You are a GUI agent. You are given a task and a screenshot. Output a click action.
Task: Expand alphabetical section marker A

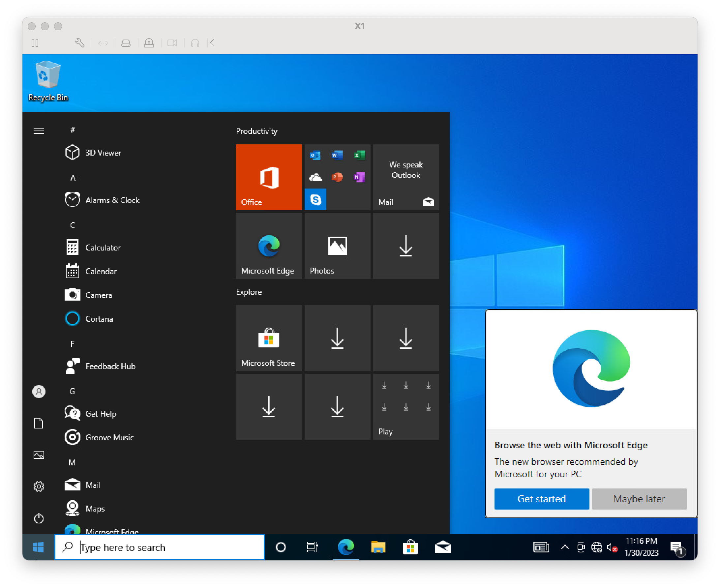click(x=73, y=177)
